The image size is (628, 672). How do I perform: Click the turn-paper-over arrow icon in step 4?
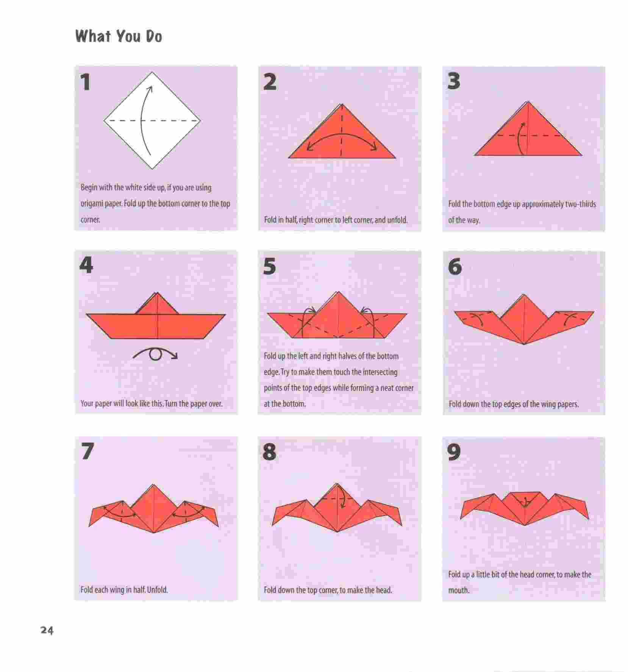tap(155, 354)
